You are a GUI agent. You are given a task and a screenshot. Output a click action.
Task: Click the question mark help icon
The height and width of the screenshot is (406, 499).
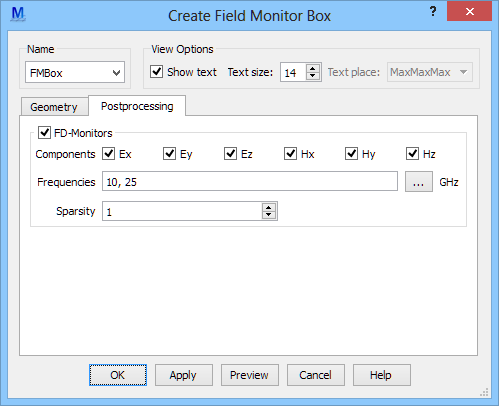(433, 12)
